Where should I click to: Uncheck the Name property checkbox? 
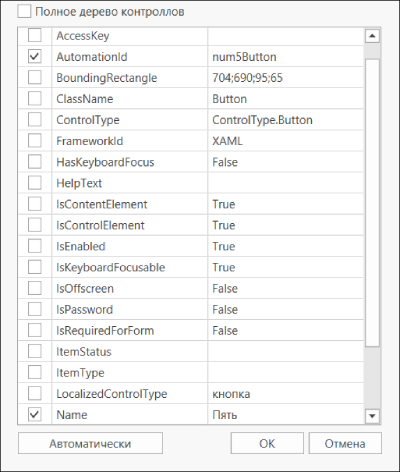pyautogui.click(x=35, y=414)
